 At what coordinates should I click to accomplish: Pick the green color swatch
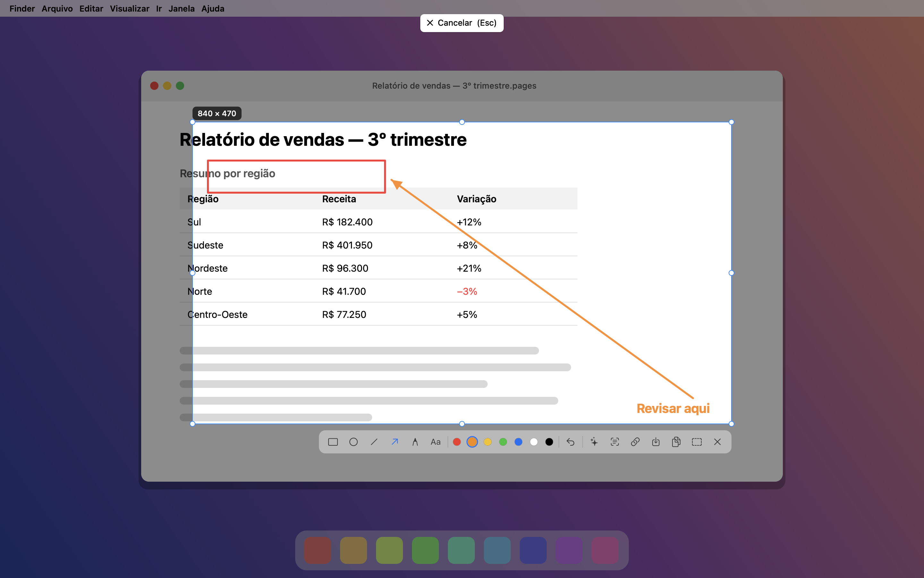pyautogui.click(x=503, y=442)
